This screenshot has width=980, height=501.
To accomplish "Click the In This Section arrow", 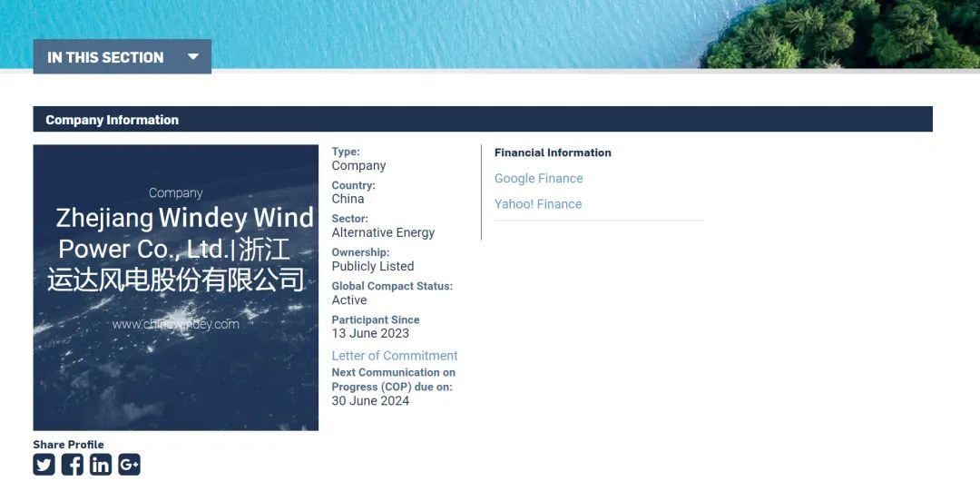I will tap(192, 57).
